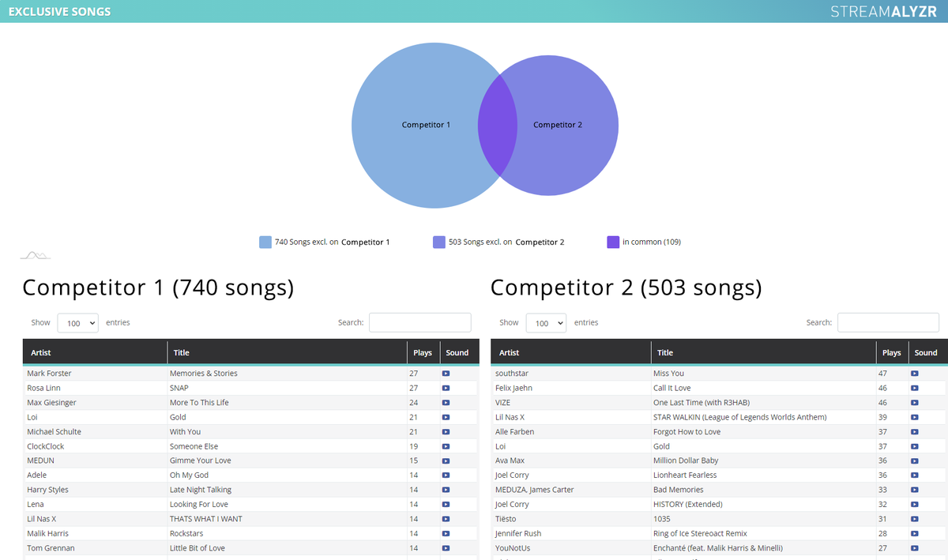The width and height of the screenshot is (948, 560).
Task: Play sound for Tiësto 1035
Action: point(915,519)
